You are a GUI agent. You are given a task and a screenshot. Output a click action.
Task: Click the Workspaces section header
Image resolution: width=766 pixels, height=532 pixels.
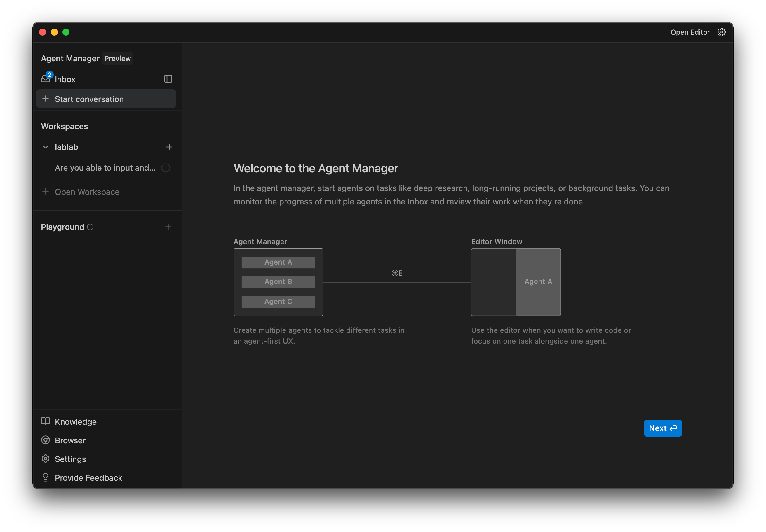(x=65, y=126)
